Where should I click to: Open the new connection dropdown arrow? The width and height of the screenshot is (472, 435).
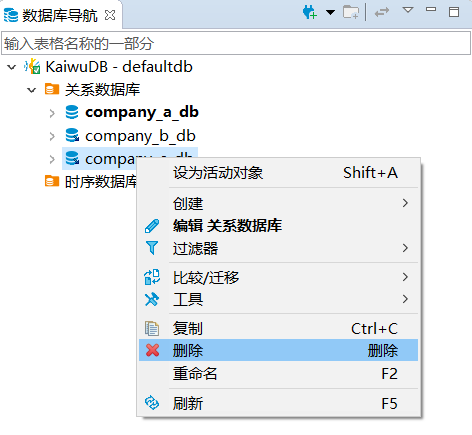pos(330,13)
